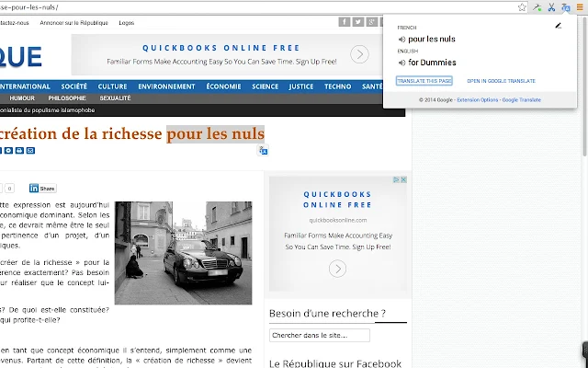The image size is (588, 368).
Task: Click the floating translate bubble beside the headline
Action: 263,150
